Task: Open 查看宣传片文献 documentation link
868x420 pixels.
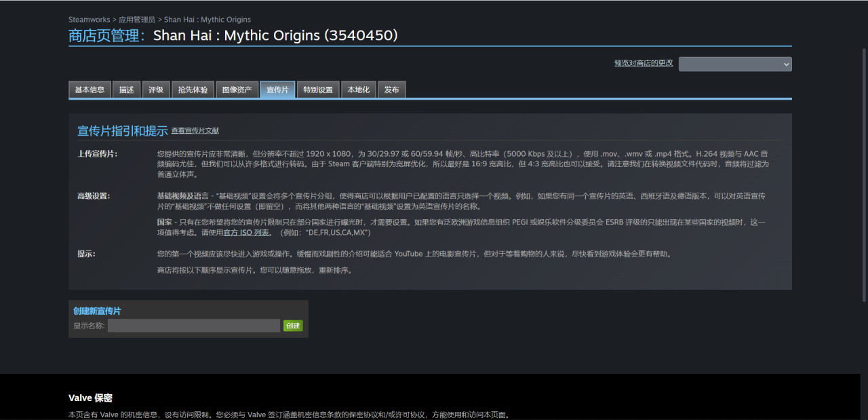Action: [x=195, y=131]
